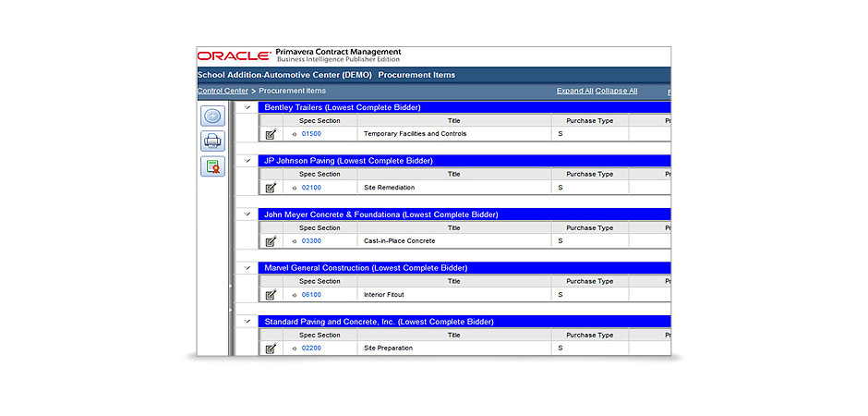
Task: Open spec section 03300 link
Action: (311, 241)
